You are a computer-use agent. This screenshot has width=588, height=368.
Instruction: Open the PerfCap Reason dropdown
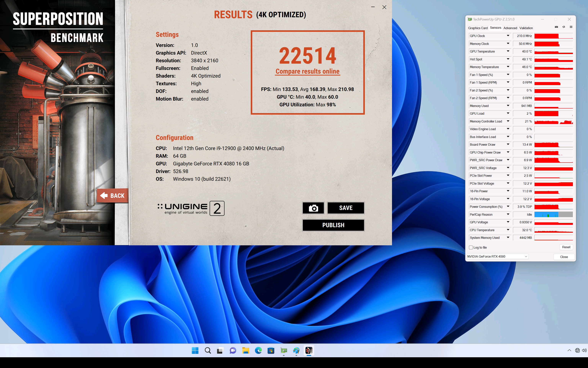[x=508, y=214]
